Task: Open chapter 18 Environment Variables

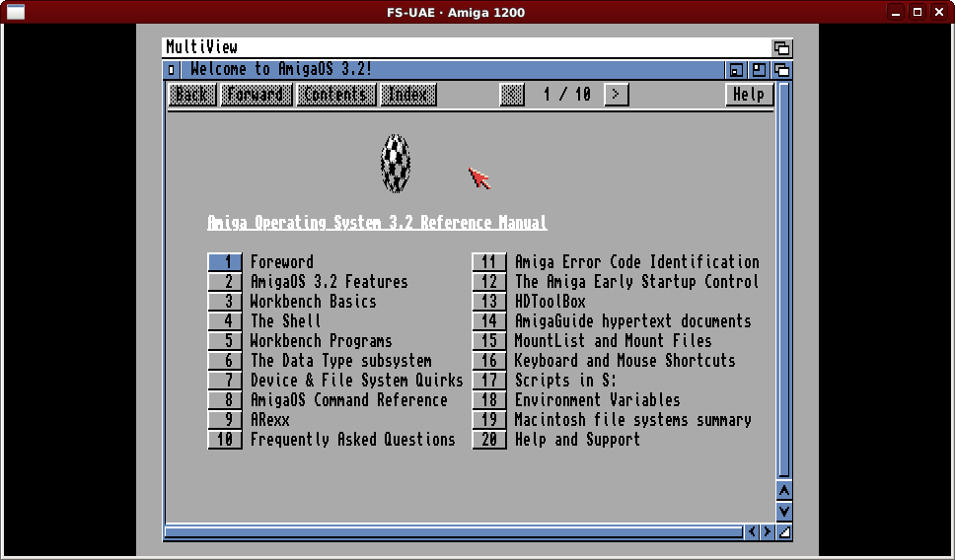Action: (489, 400)
